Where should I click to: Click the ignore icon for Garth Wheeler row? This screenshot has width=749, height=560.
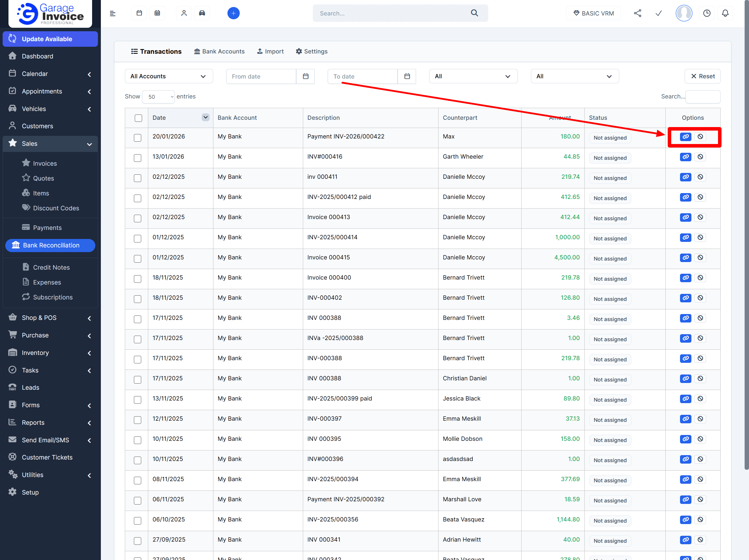(700, 157)
